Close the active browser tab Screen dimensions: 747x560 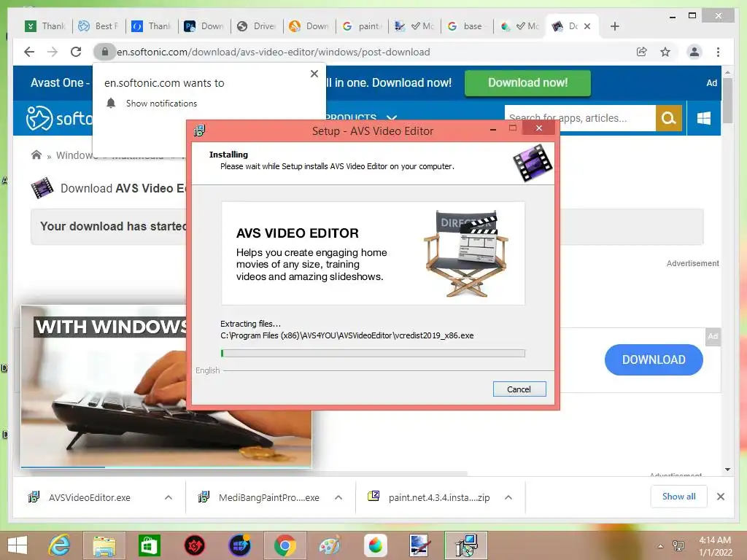click(x=587, y=26)
